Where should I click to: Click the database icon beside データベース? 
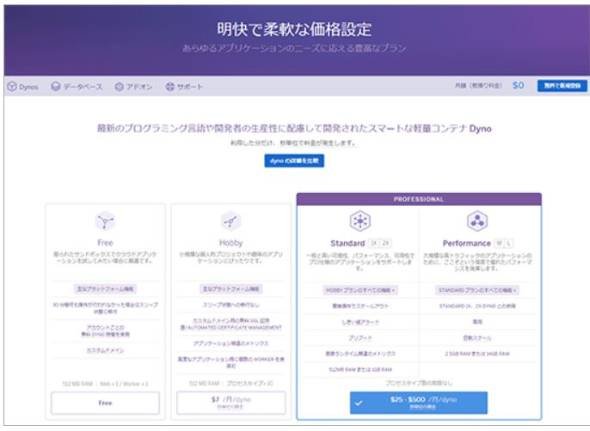pos(56,87)
